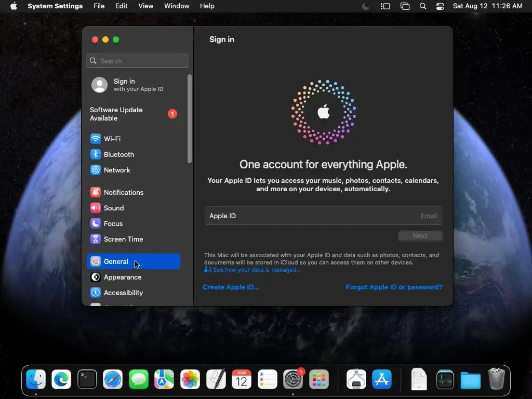Open the Help menu
Viewport: 532px width, 399px height.
(207, 6)
